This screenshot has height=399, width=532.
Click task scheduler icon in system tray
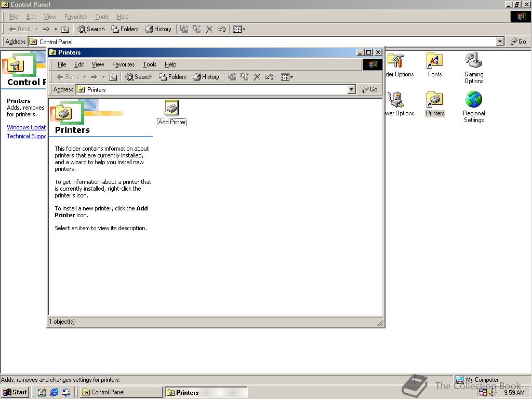pyautogui.click(x=483, y=393)
